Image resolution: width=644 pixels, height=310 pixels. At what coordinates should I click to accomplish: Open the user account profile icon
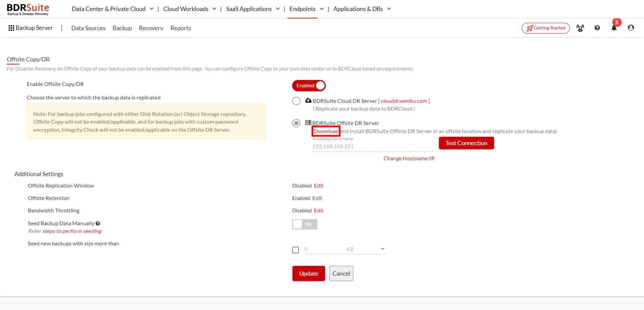pos(631,28)
